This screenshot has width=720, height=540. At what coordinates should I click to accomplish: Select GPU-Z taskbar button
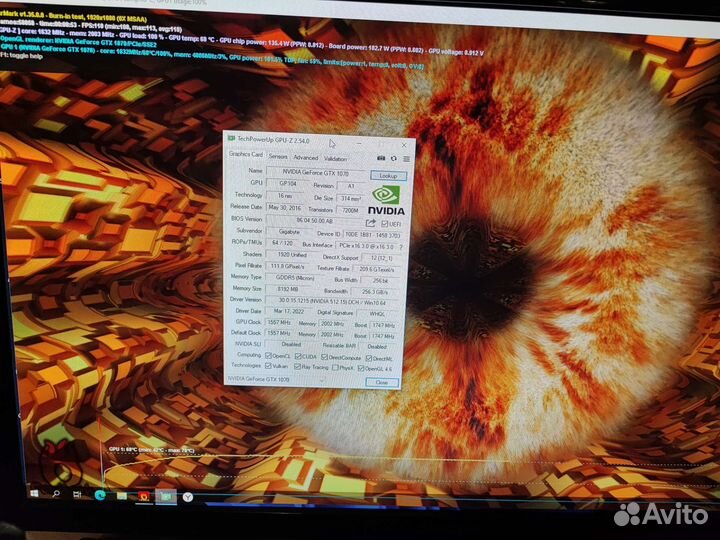pos(166,496)
